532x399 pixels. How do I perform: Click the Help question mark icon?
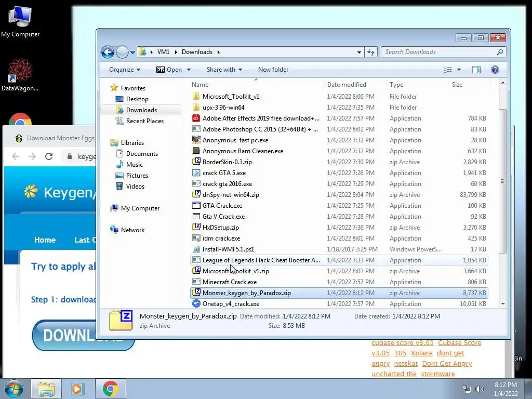tap(495, 70)
